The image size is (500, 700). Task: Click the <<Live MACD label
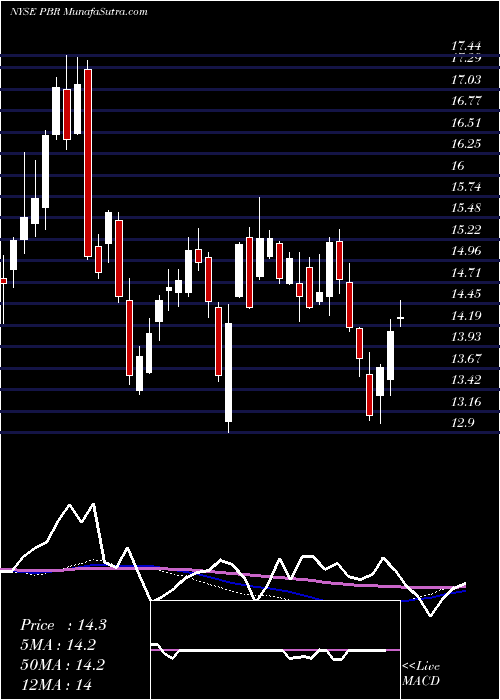[421, 673]
